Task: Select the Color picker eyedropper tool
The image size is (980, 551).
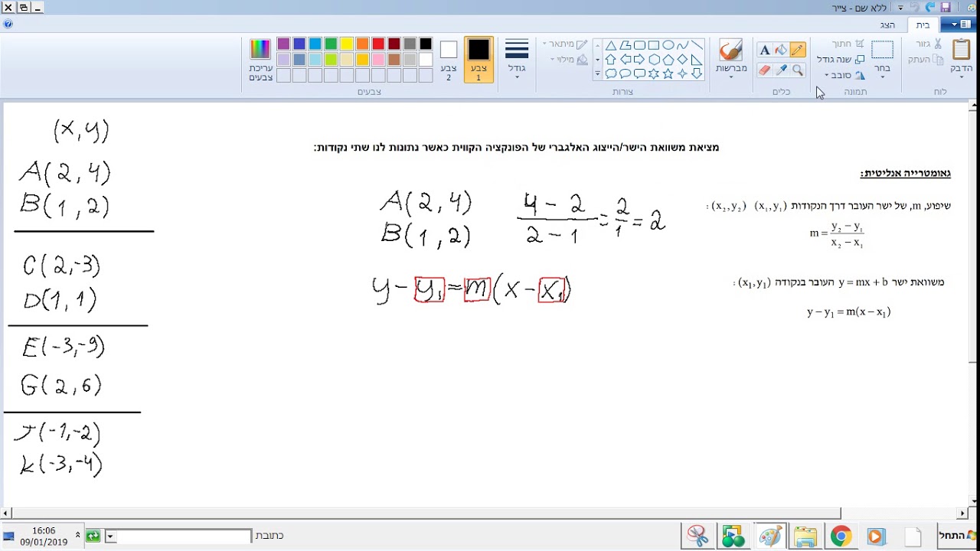Action: [x=781, y=70]
